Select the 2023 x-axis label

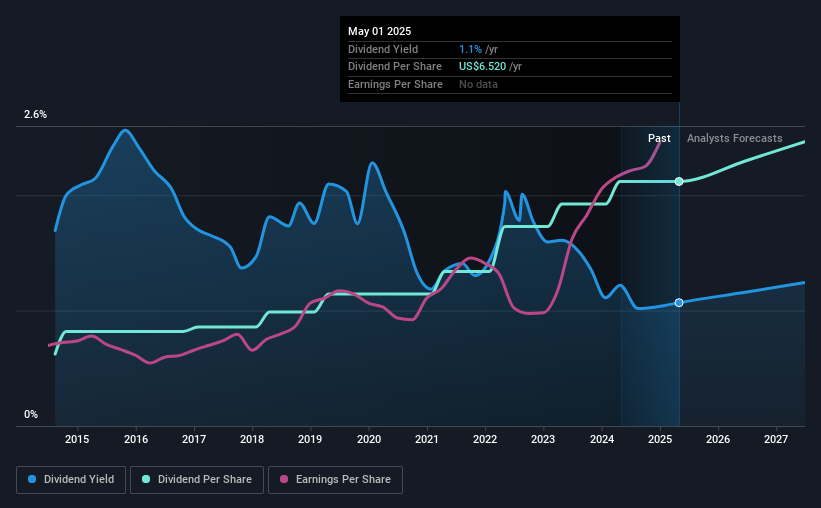(543, 439)
